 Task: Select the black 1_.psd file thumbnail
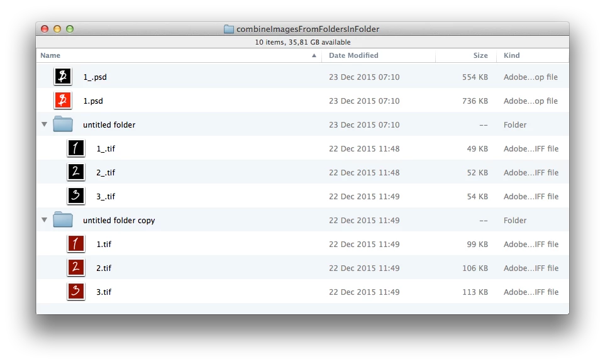pyautogui.click(x=62, y=76)
